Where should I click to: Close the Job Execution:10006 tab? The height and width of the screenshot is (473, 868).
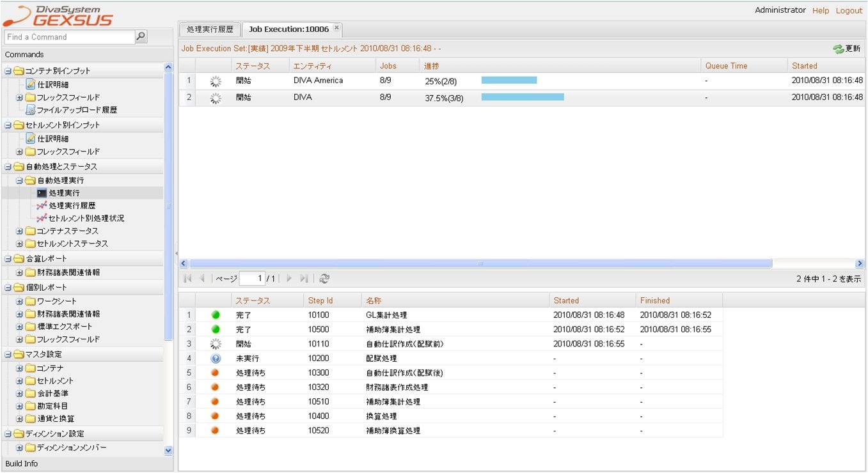[x=336, y=28]
